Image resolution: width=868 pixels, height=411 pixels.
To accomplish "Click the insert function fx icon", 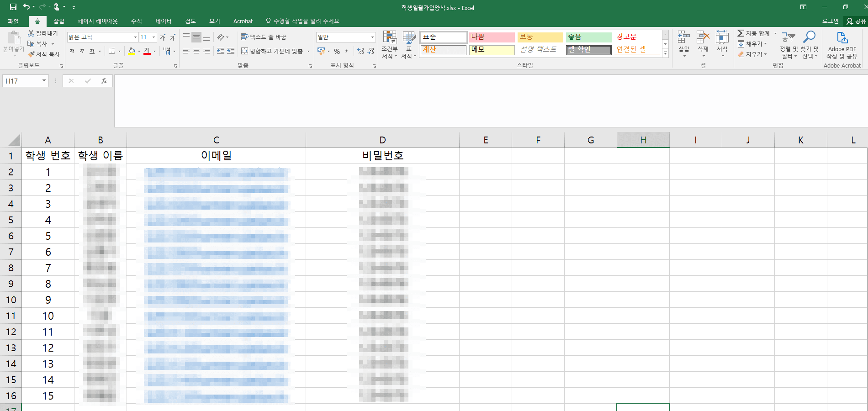I will point(104,81).
